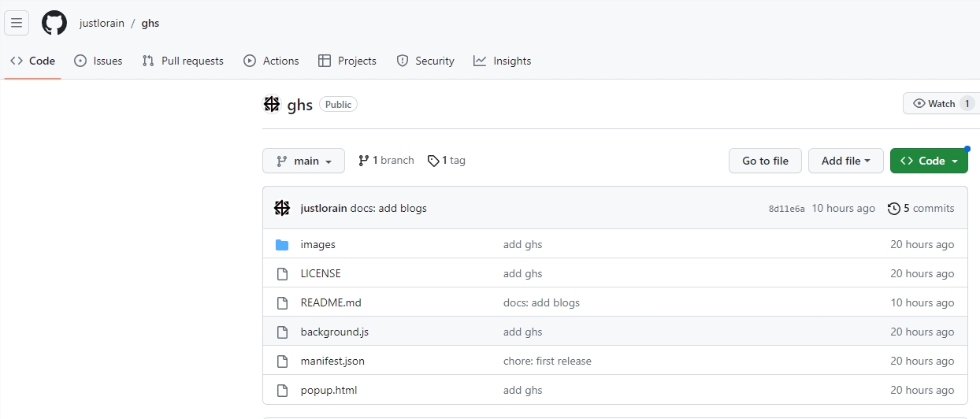Switch to the Issues tab

click(98, 61)
